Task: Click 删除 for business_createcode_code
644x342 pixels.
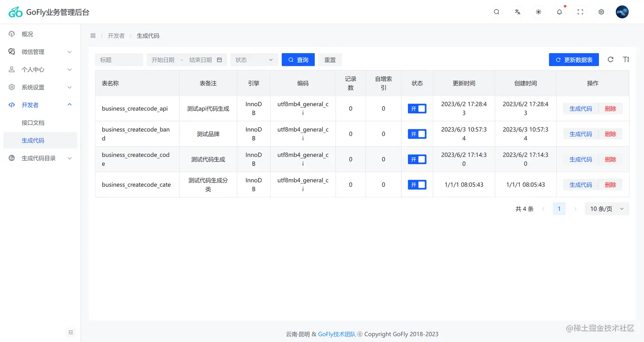Action: click(610, 159)
